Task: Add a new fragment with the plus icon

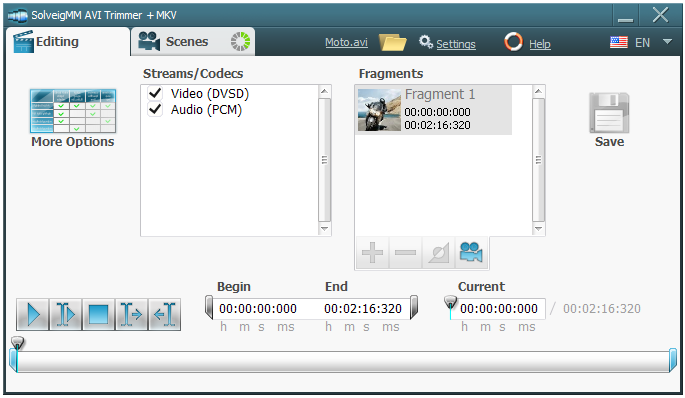Action: point(372,253)
